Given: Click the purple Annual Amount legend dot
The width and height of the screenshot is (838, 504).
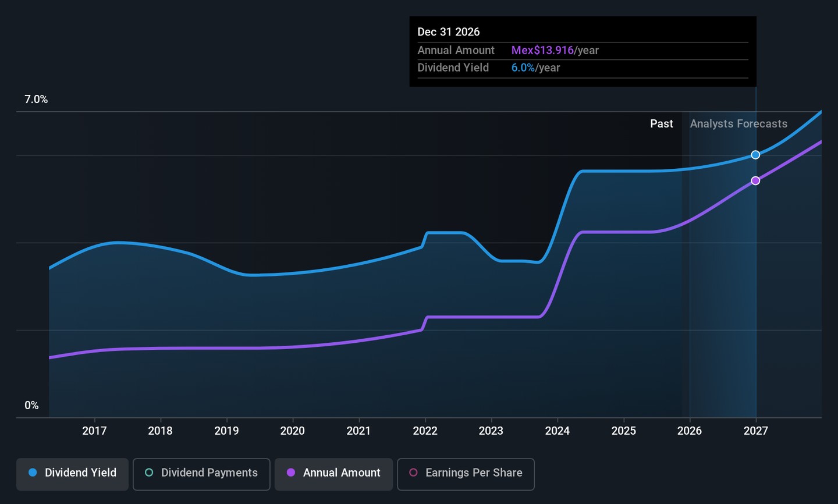Looking at the screenshot, I should coord(291,473).
